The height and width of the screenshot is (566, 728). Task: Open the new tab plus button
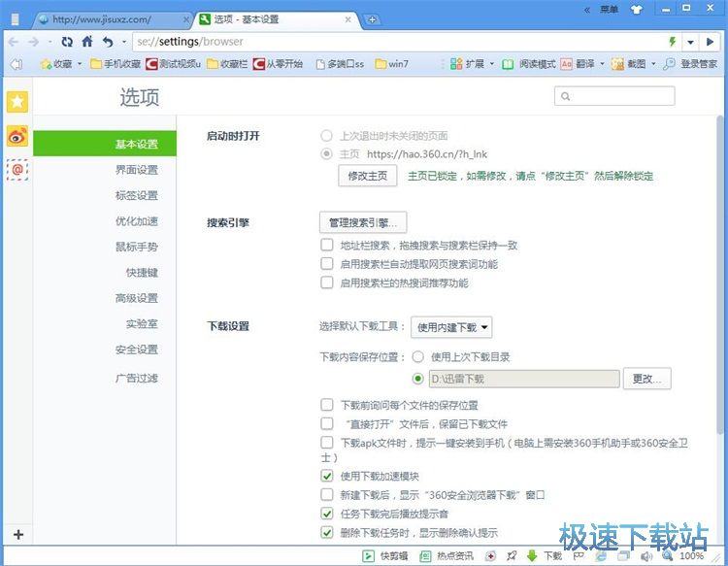tap(373, 19)
